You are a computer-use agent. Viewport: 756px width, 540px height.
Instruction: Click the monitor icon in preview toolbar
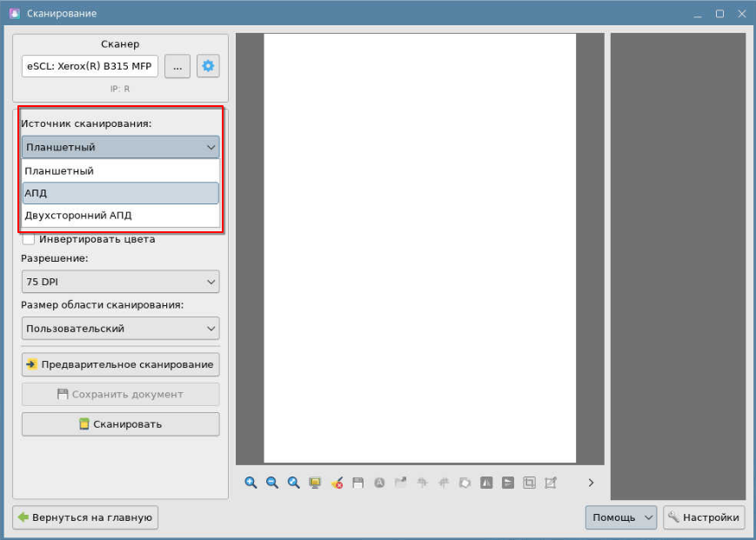click(315, 483)
